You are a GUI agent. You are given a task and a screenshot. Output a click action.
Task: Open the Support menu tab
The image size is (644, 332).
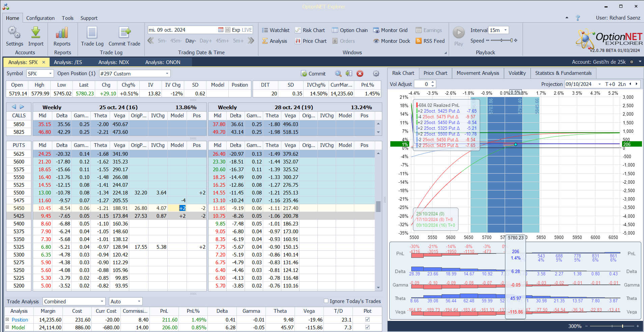click(x=89, y=18)
